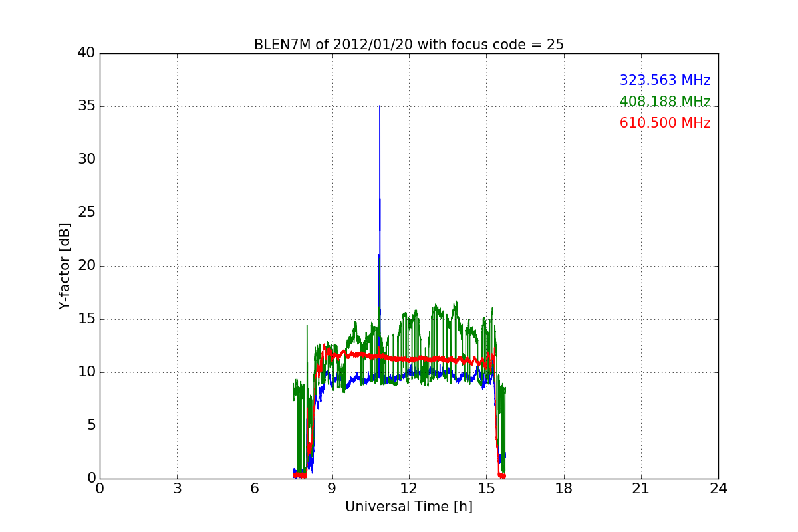Image resolution: width=798 pixels, height=532 pixels.
Task: Click the x-axis tick label '9'
Action: pyautogui.click(x=332, y=489)
